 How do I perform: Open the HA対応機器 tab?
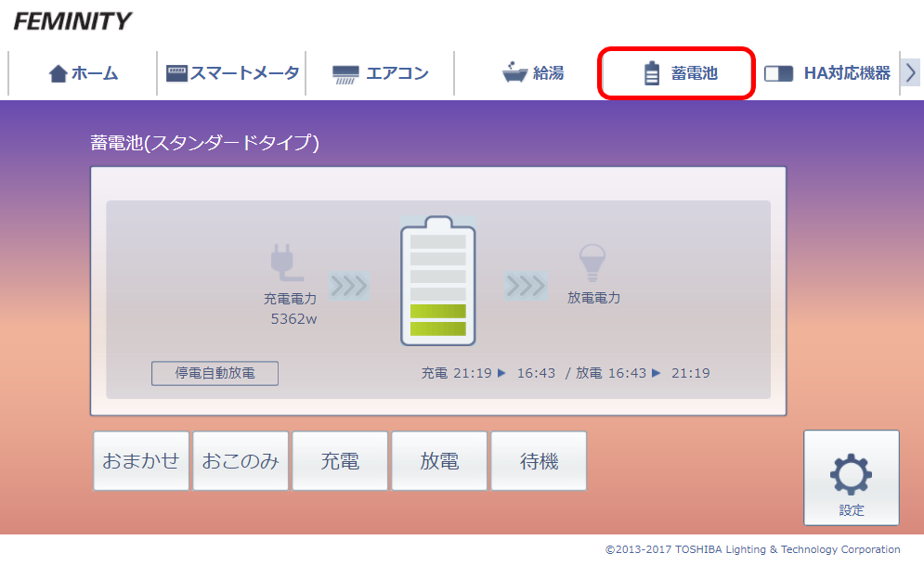[826, 73]
